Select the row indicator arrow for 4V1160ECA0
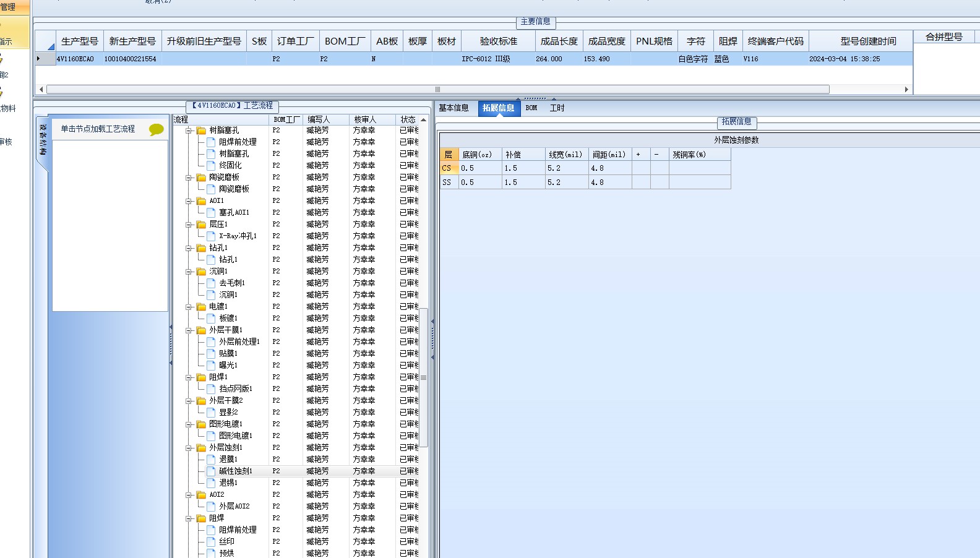The image size is (980, 558). (45, 59)
